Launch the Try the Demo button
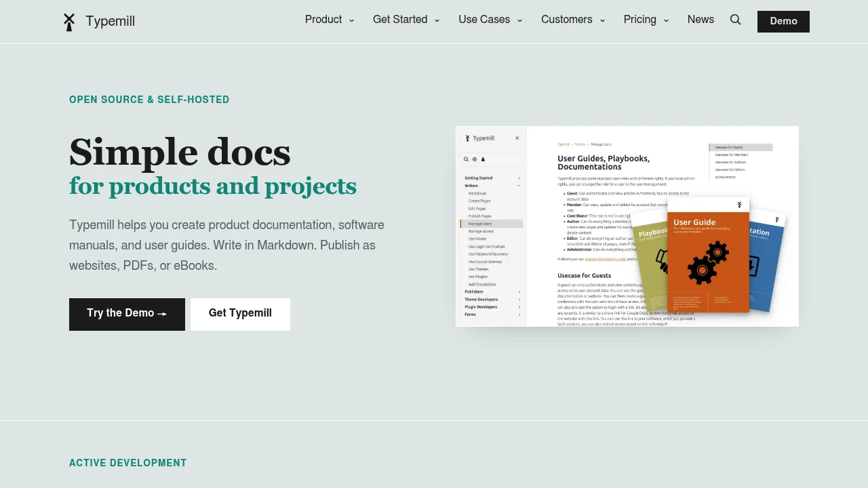Screen dimensions: 868x488 coord(127,314)
